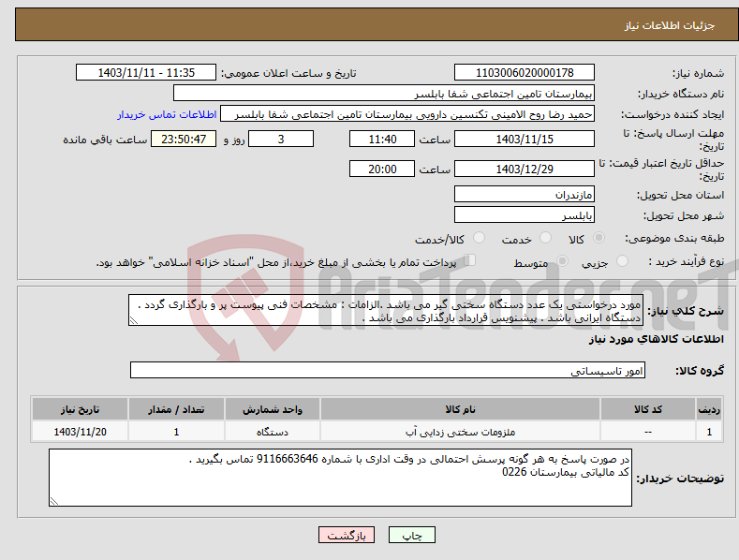
Task: Click the remaining days field showing 3
Action: pyautogui.click(x=281, y=139)
